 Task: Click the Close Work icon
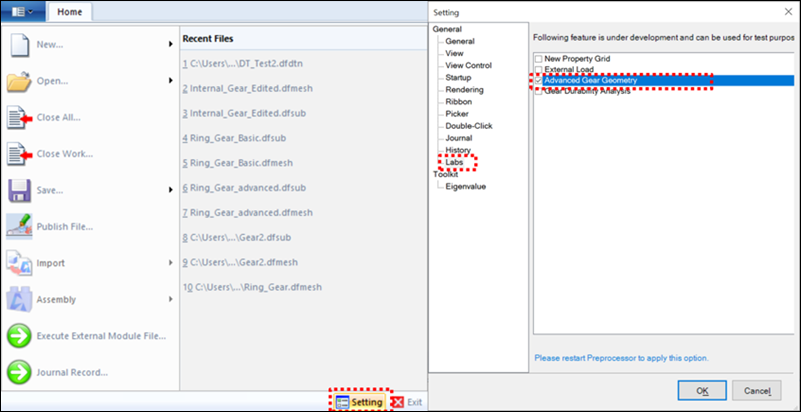[x=19, y=154]
